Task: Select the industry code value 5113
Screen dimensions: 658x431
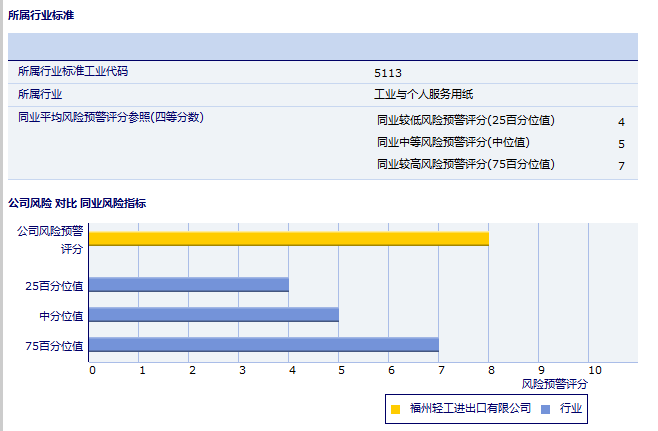Action: pos(387,73)
